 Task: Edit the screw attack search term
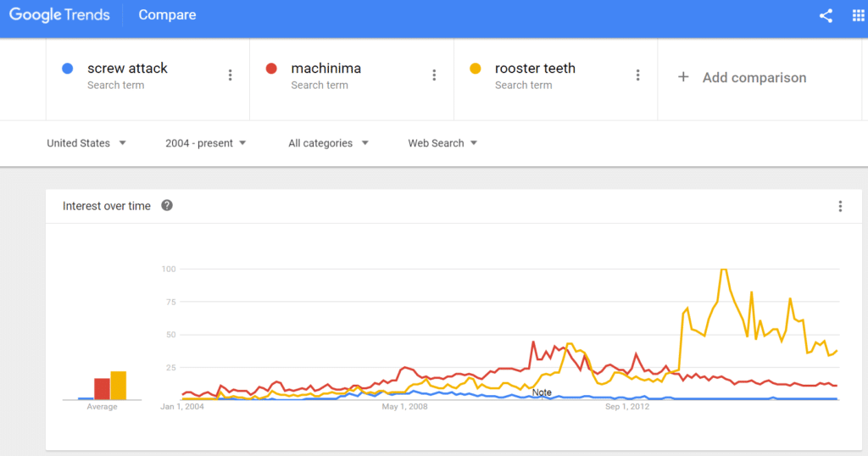(x=127, y=69)
